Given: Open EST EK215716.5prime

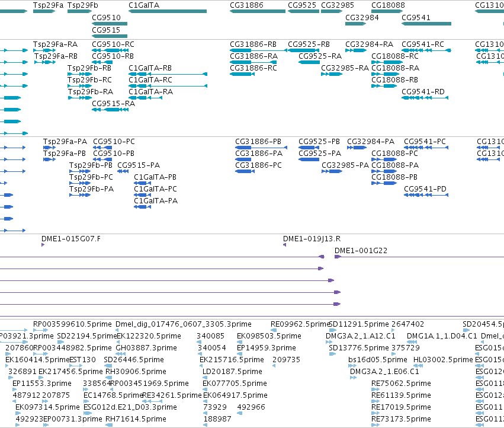Looking at the screenshot, I should pyautogui.click(x=202, y=366).
